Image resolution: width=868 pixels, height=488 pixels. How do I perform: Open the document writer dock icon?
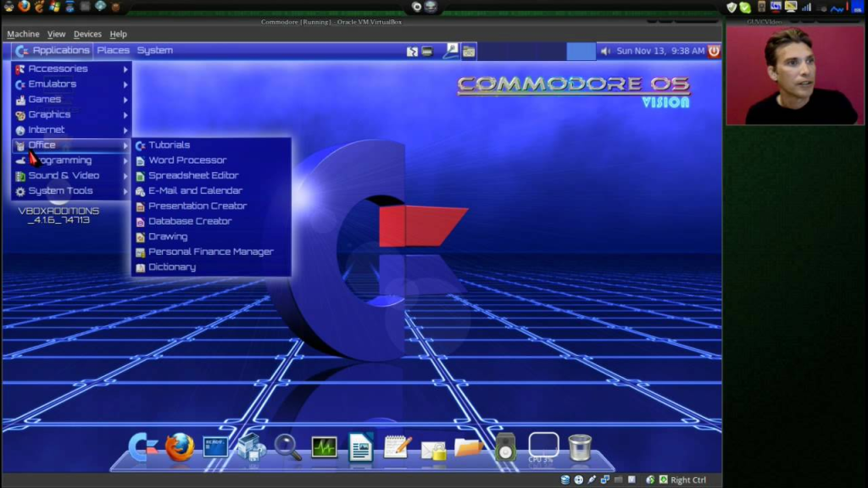(360, 447)
